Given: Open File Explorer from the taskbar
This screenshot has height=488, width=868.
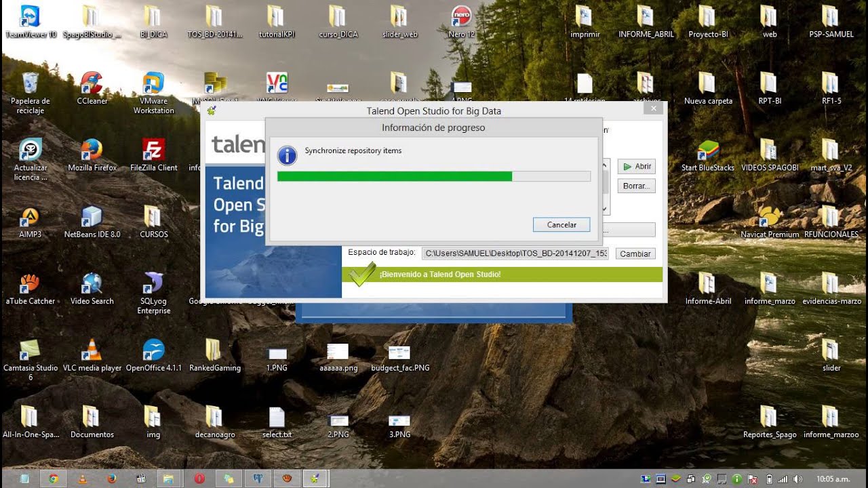Looking at the screenshot, I should click(170, 479).
